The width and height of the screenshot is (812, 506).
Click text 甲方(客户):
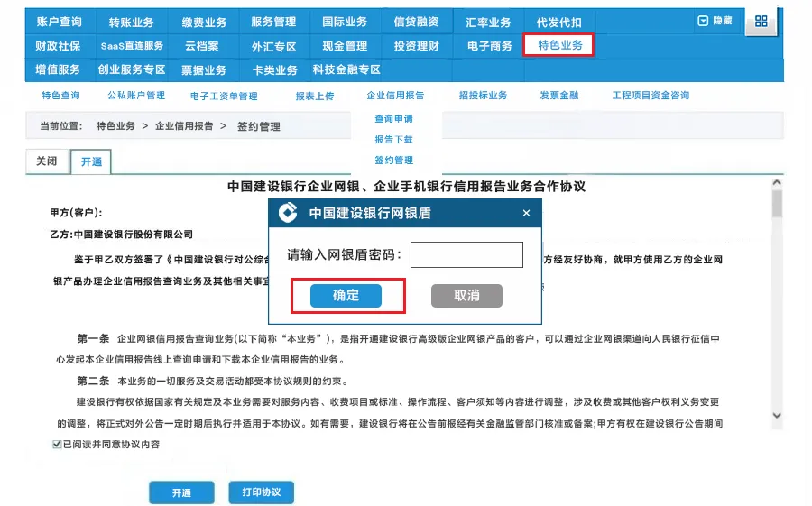point(76,212)
